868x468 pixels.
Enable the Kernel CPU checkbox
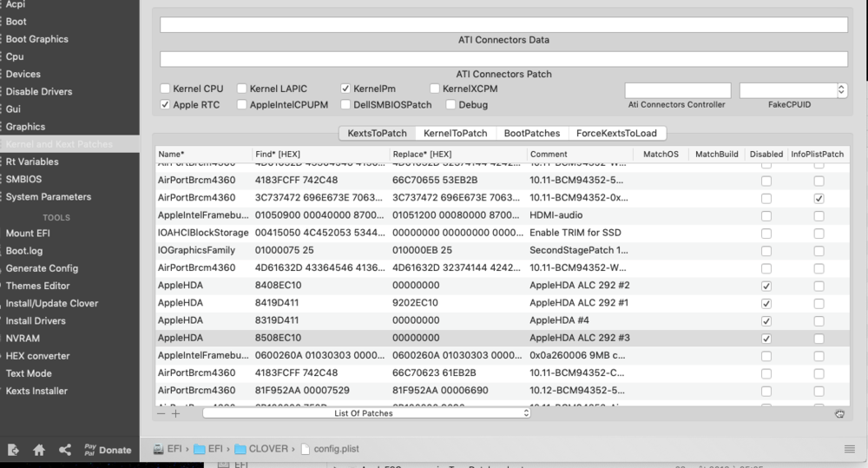click(166, 89)
